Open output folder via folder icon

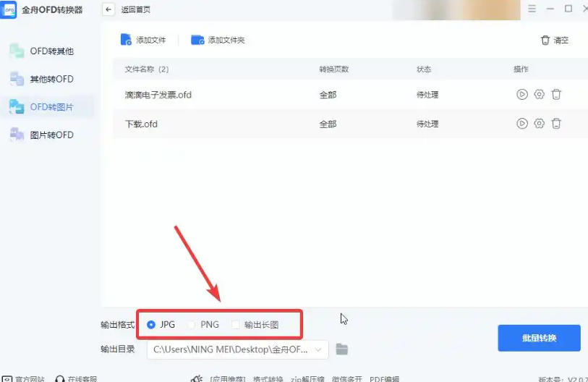tap(341, 349)
